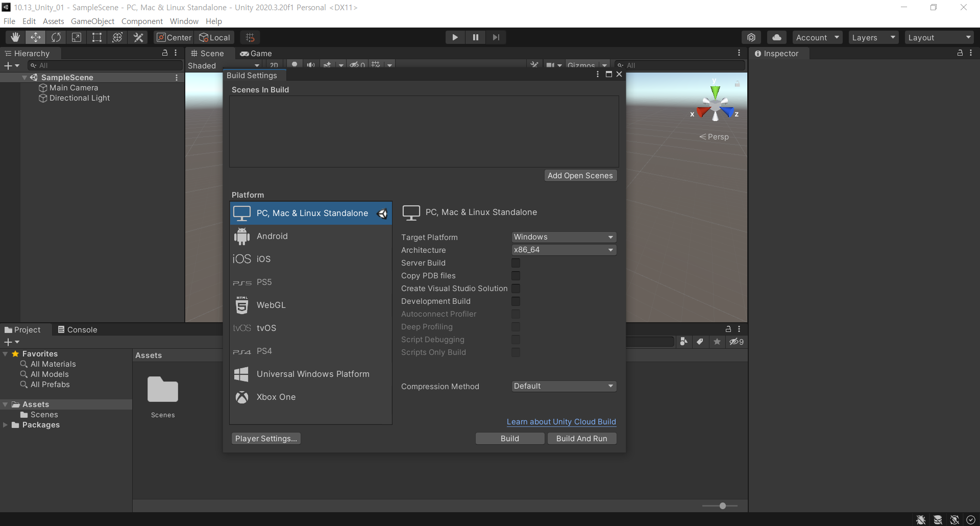The width and height of the screenshot is (980, 526).
Task: Select iOS platform
Action: tap(311, 259)
